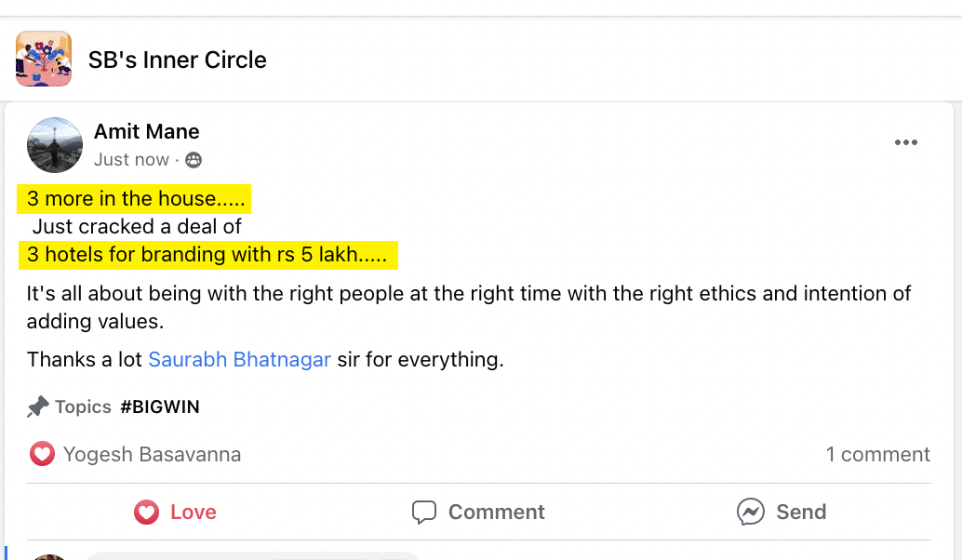Click the red heart Love icon
Image resolution: width=962 pixels, height=560 pixels.
(x=146, y=512)
